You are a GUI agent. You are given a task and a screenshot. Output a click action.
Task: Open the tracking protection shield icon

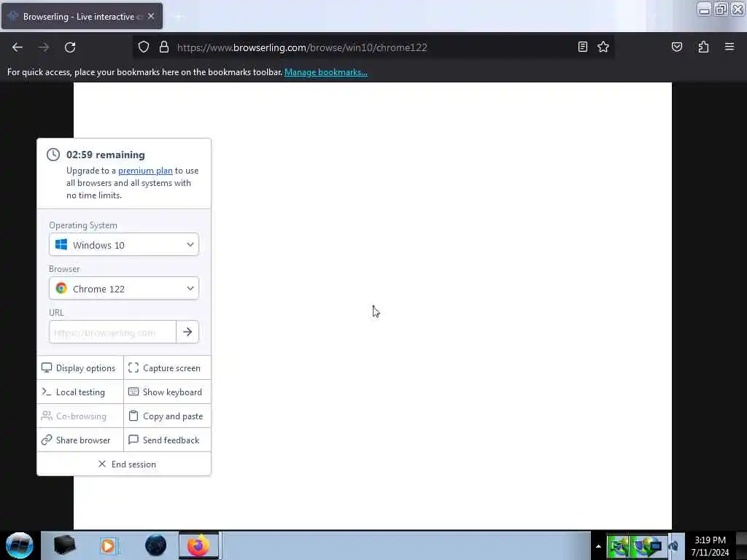pyautogui.click(x=144, y=47)
